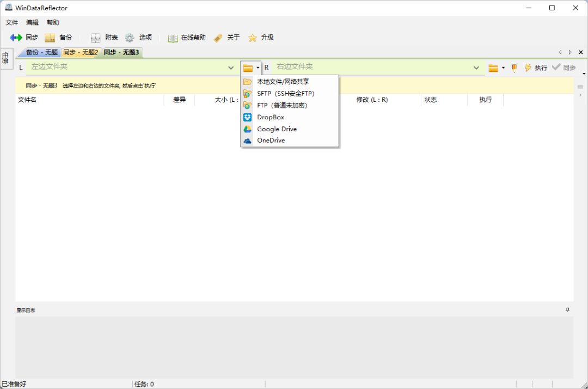Click the 文件名 column header

point(27,100)
